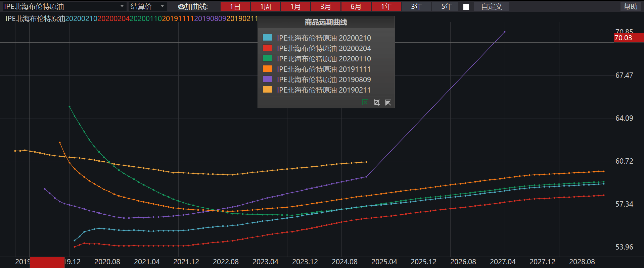
Task: Disable the 1年 overlay curve
Action: (386, 6)
